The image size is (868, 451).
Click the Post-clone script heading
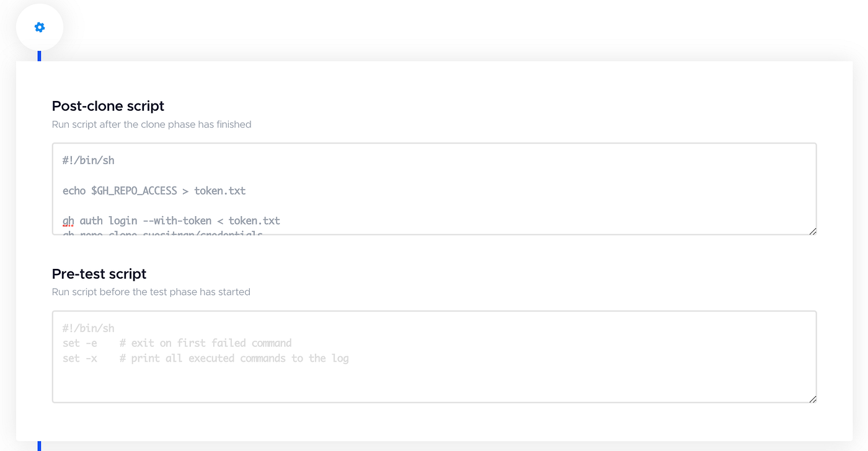108,106
